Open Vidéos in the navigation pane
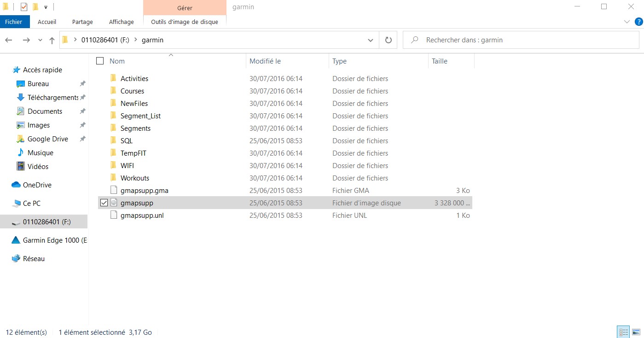The height and width of the screenshot is (338, 644). coord(38,166)
